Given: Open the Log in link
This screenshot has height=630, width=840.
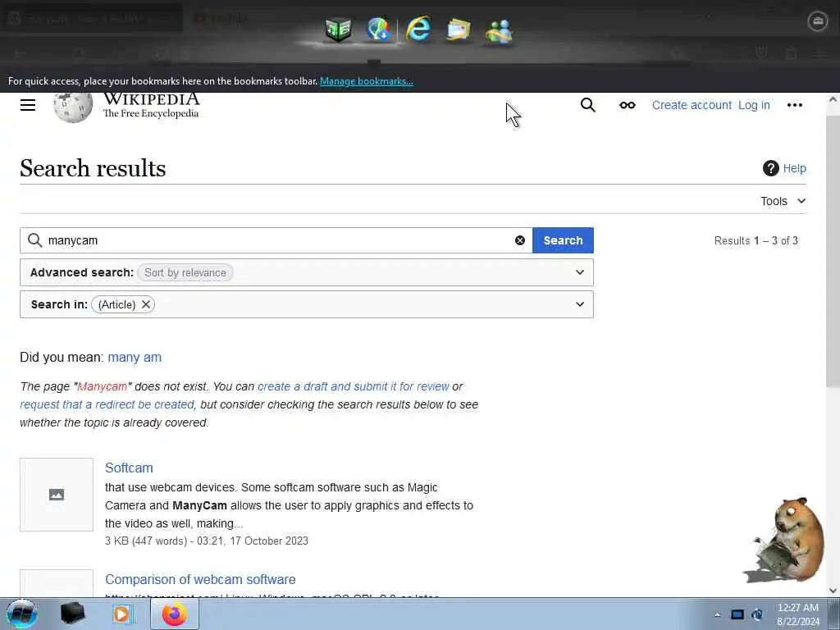Looking at the screenshot, I should (x=754, y=105).
